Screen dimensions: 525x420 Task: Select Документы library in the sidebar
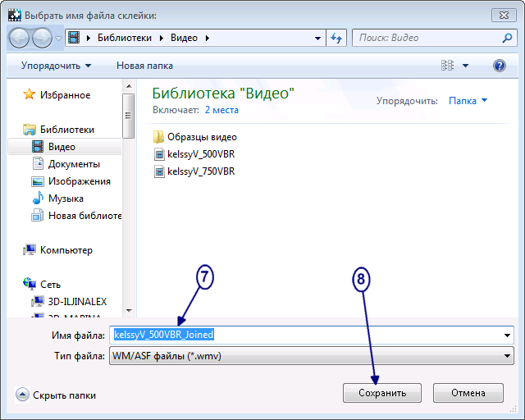pos(75,164)
